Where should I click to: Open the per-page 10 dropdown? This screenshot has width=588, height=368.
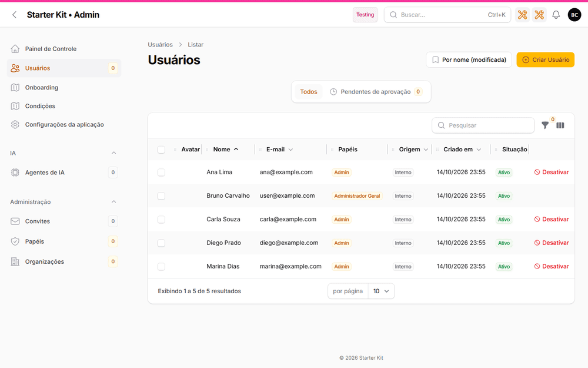(381, 291)
